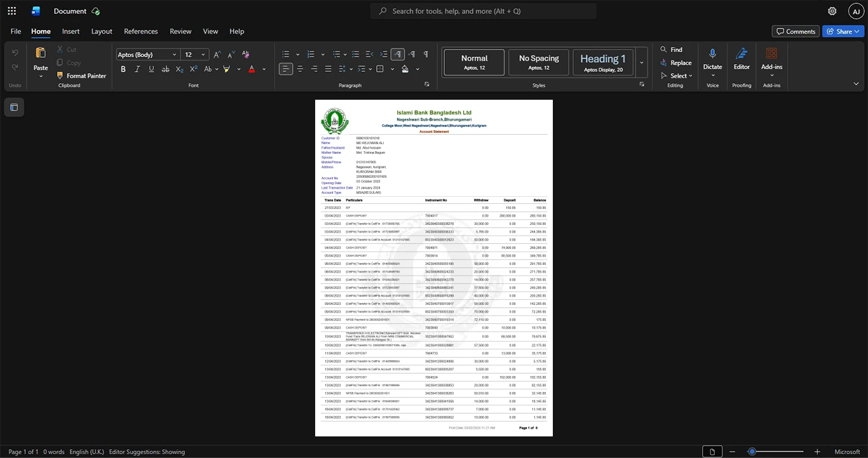
Task: Toggle italic formatting
Action: click(x=137, y=69)
